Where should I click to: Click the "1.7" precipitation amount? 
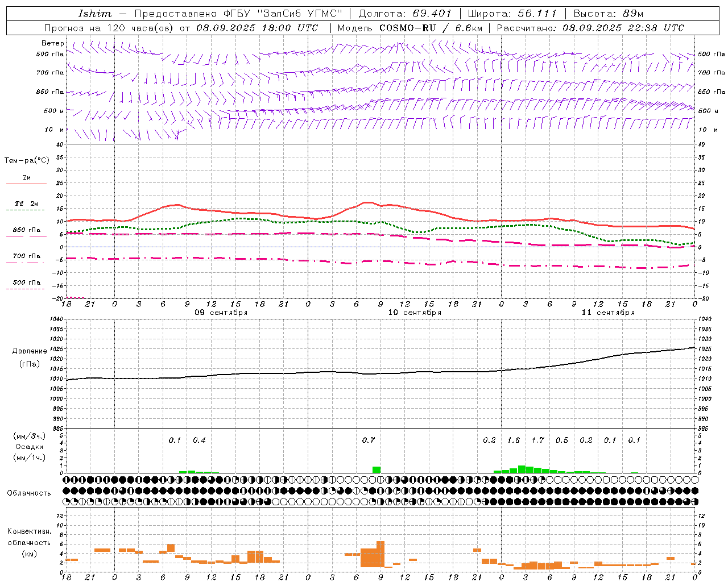[x=537, y=440]
